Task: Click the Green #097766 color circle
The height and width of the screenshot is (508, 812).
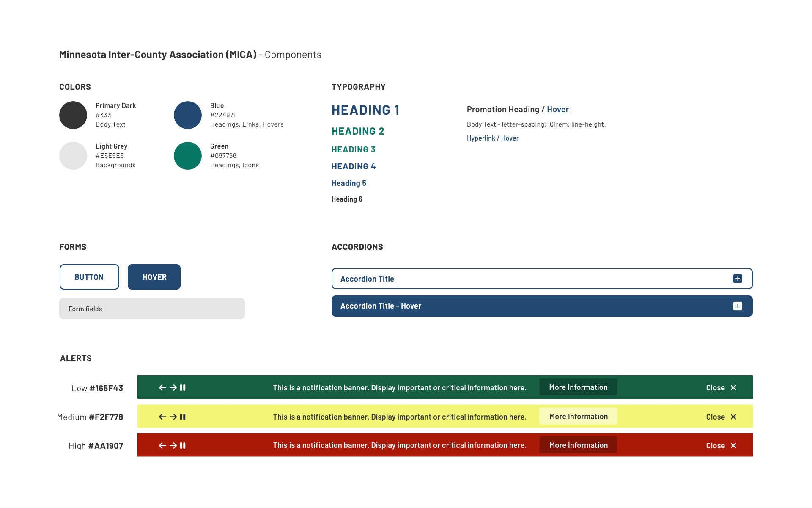Action: point(188,156)
